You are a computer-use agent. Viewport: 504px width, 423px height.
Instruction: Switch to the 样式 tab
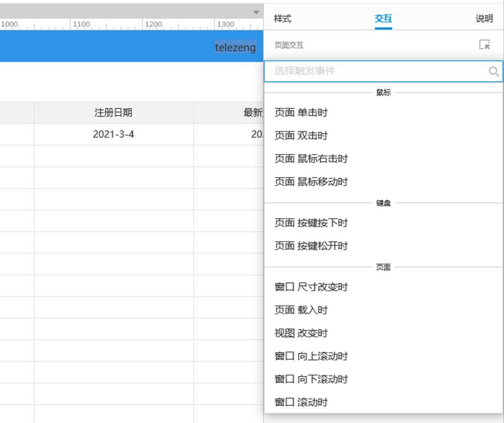(x=283, y=19)
